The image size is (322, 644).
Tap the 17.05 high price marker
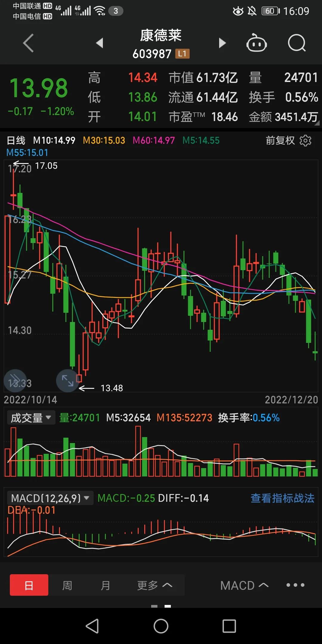coord(46,166)
